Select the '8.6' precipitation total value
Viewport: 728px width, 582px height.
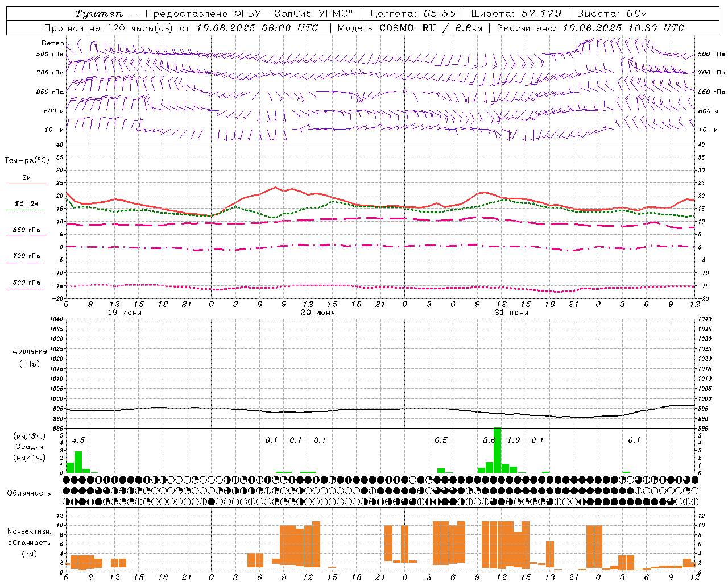489,440
